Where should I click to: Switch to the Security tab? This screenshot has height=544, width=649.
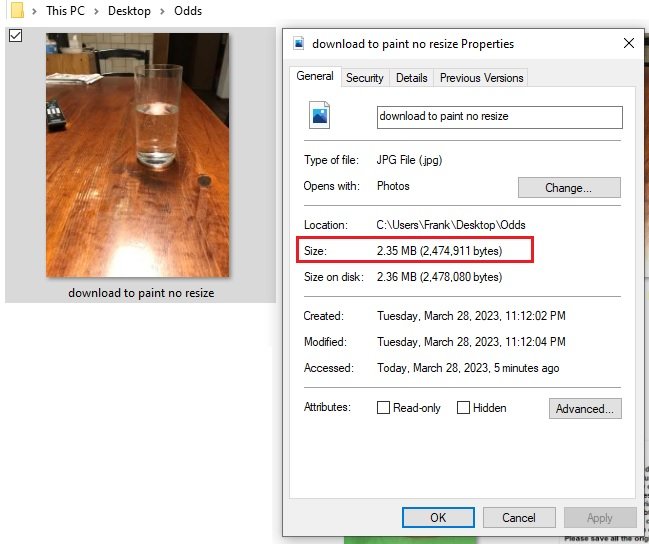click(364, 78)
